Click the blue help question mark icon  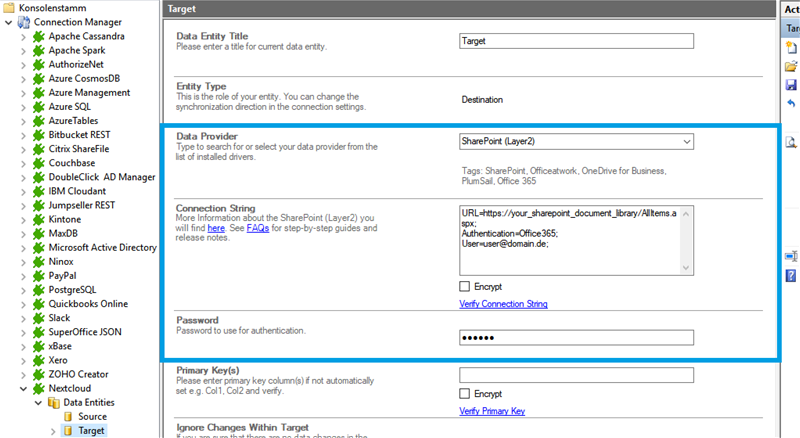click(791, 275)
